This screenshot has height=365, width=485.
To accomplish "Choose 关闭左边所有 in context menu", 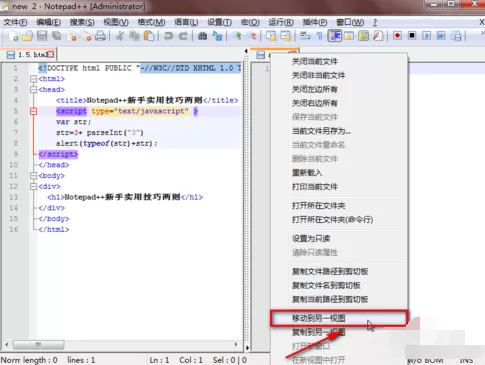I will pyautogui.click(x=339, y=89).
